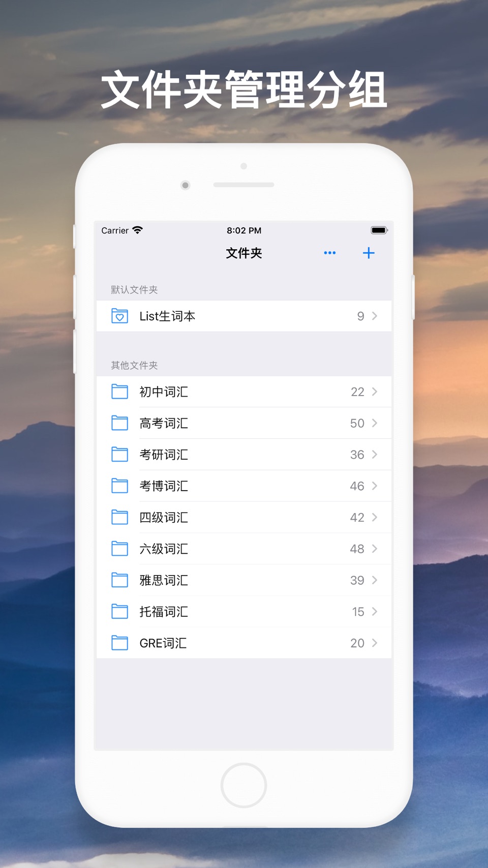Click the count 15 for 托福词汇
488x868 pixels.
point(358,612)
